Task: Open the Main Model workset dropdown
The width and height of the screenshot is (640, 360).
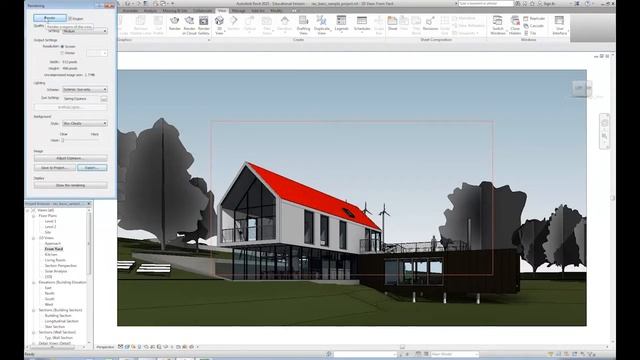Action: click(454, 354)
